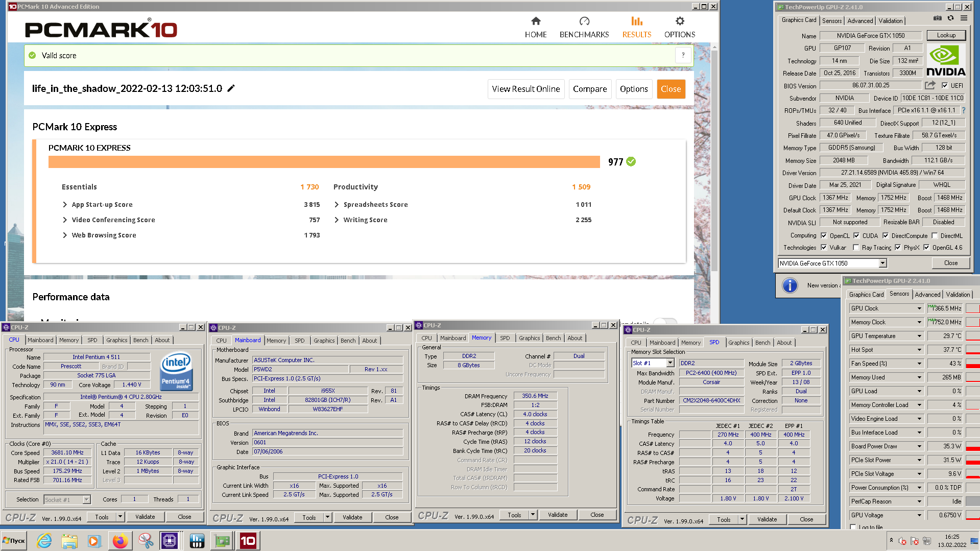Expand the App Start-up Score row

65,204
